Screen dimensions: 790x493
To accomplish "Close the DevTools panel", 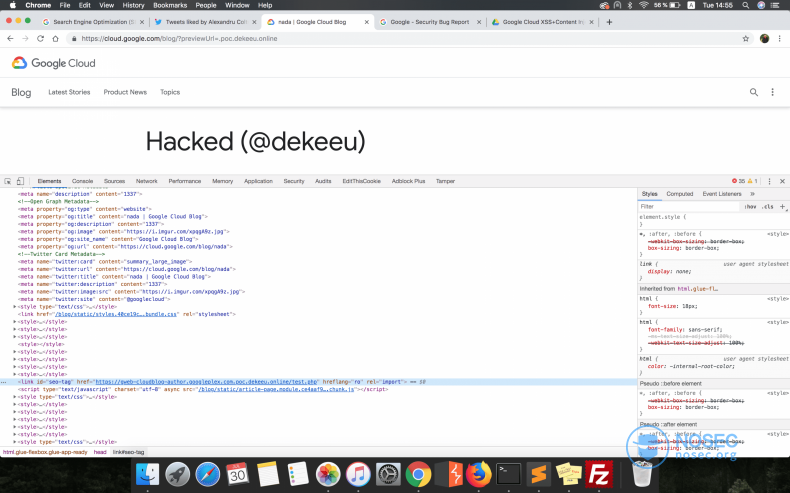I will click(x=782, y=181).
